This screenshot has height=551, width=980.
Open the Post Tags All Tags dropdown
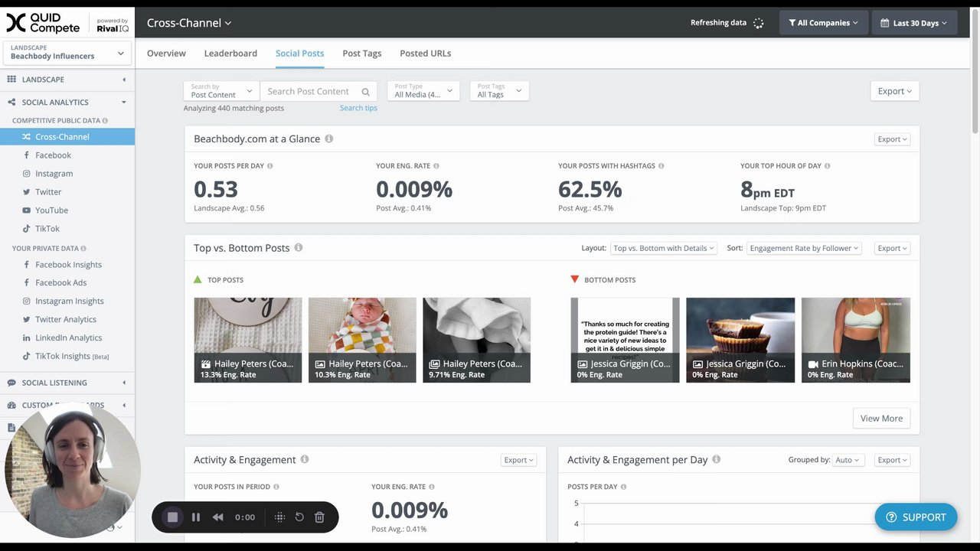499,91
